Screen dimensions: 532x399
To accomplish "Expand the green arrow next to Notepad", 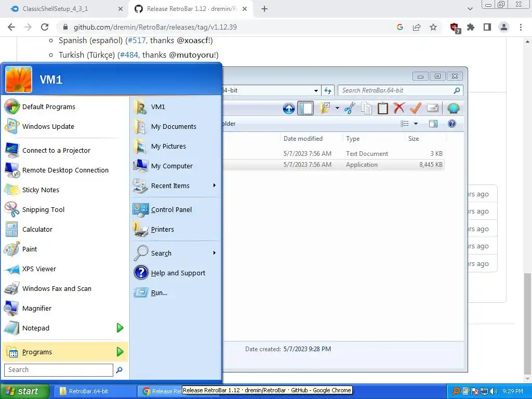I will click(120, 328).
